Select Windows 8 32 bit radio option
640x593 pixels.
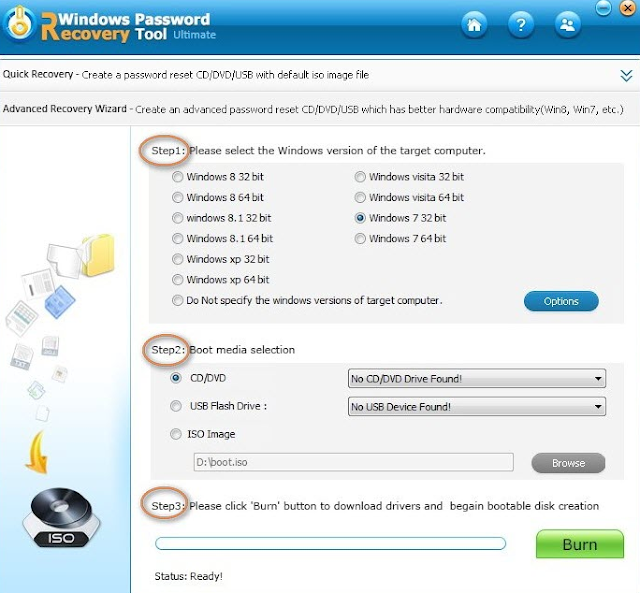tap(177, 177)
